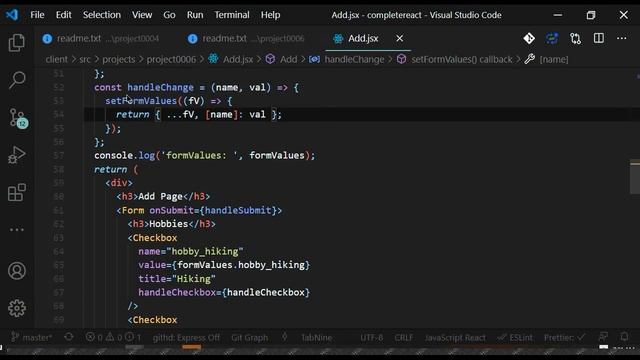The width and height of the screenshot is (640, 360).
Task: Open the Run menu
Action: pos(195,15)
